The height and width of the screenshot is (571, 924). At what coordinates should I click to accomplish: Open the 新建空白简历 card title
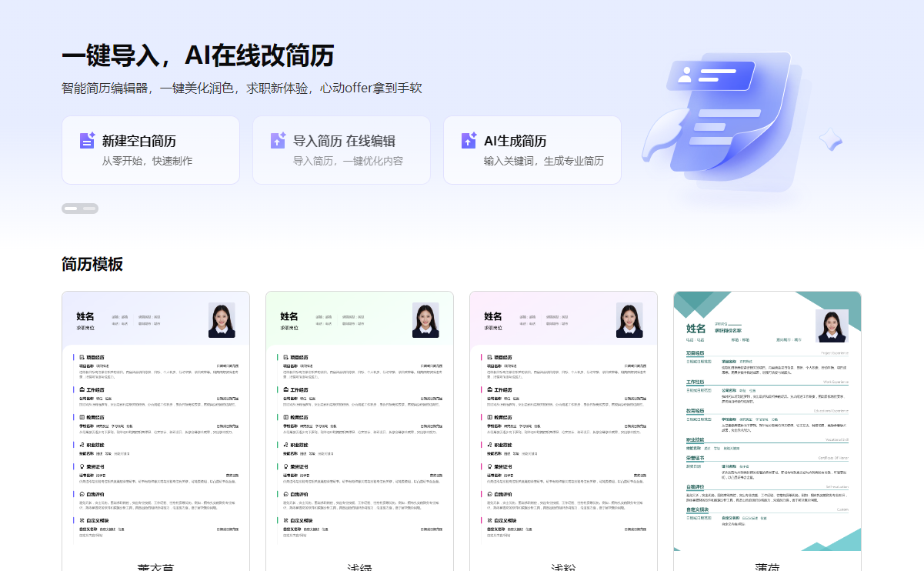139,141
